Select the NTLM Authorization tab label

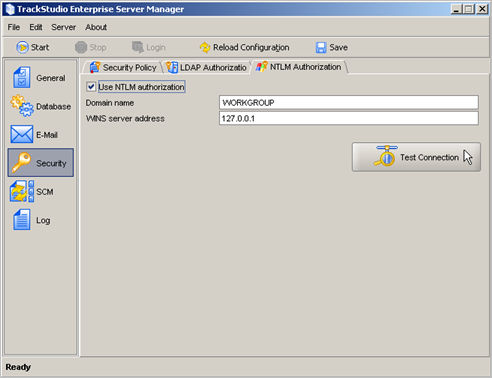point(305,67)
